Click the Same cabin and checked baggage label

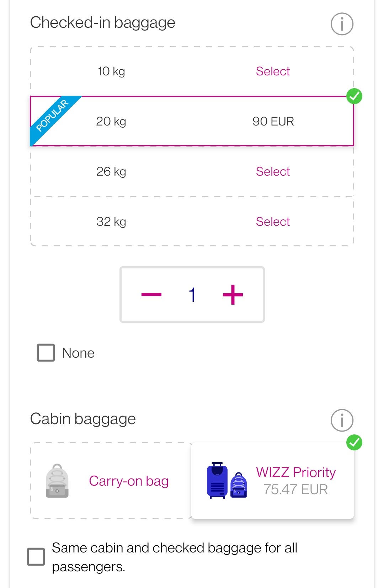(175, 557)
